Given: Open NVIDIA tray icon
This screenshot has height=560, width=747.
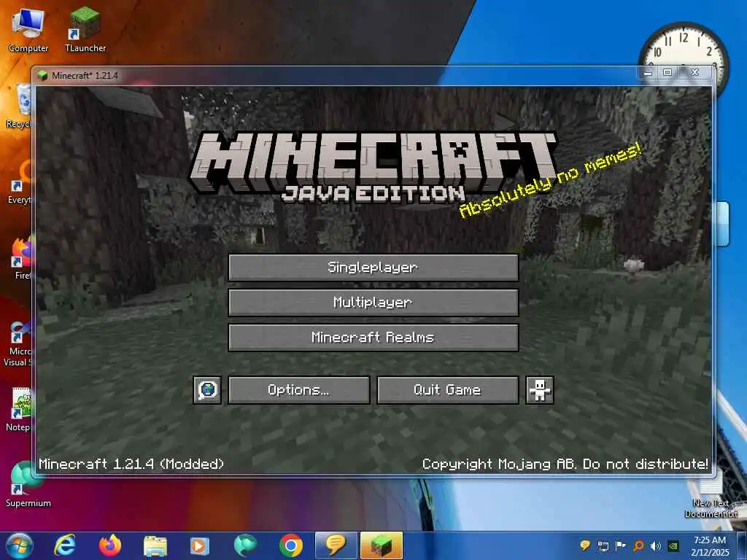Looking at the screenshot, I should click(x=673, y=545).
